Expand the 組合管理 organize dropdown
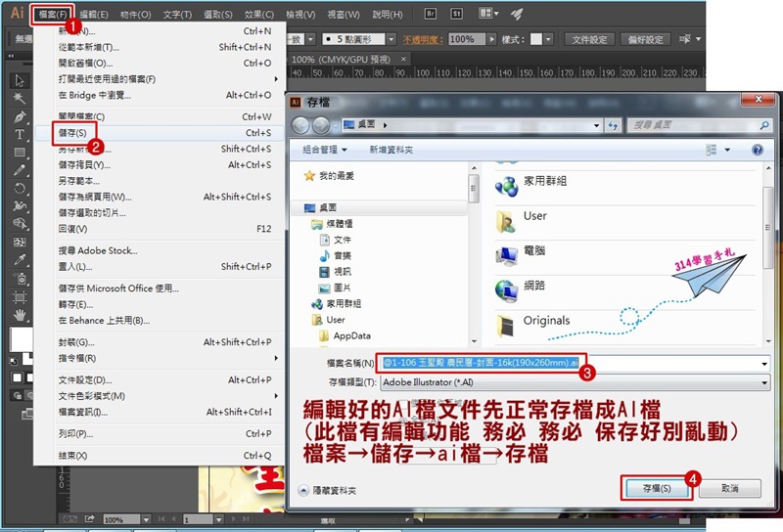The width and height of the screenshot is (783, 532). [325, 150]
